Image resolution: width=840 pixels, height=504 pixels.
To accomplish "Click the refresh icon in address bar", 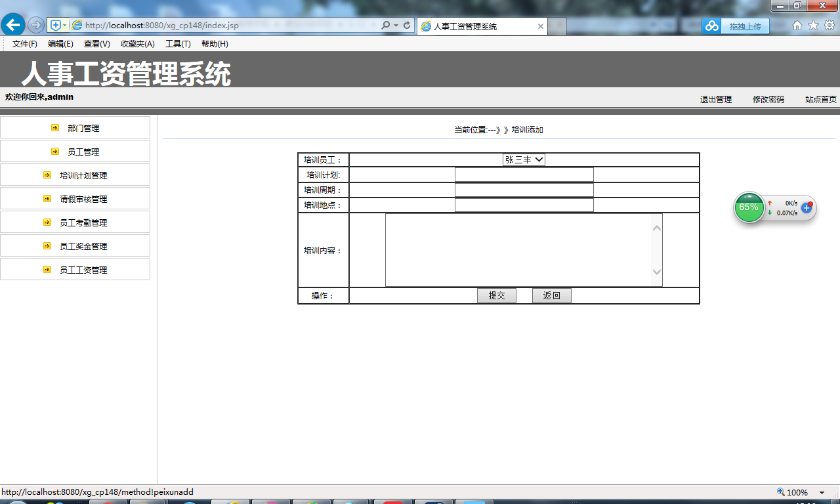I will click(x=407, y=26).
